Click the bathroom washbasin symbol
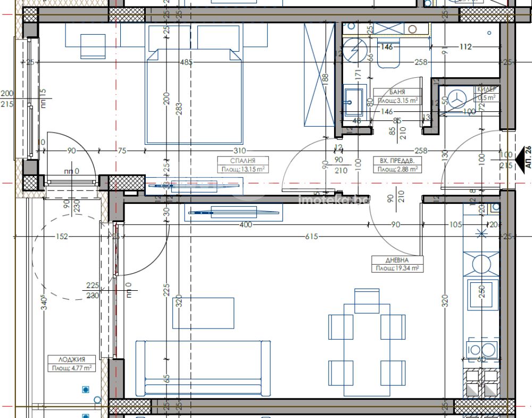This screenshot has width=532, height=418. coord(352,101)
